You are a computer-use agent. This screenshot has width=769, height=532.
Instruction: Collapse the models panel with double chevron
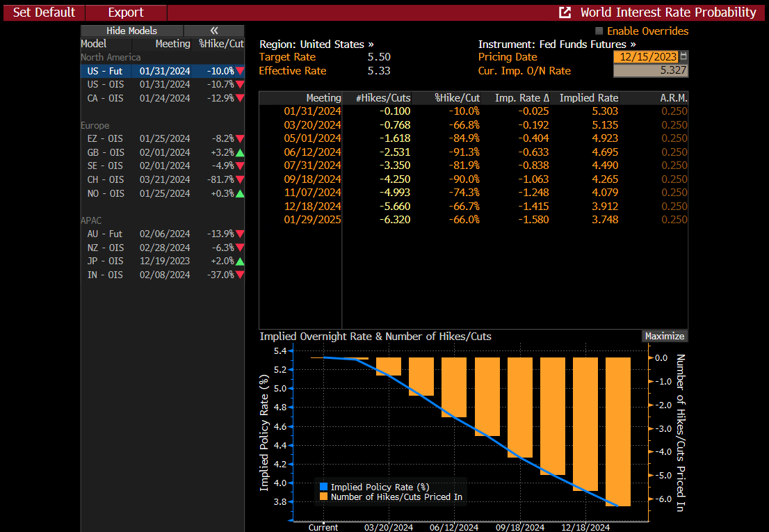pyautogui.click(x=214, y=31)
